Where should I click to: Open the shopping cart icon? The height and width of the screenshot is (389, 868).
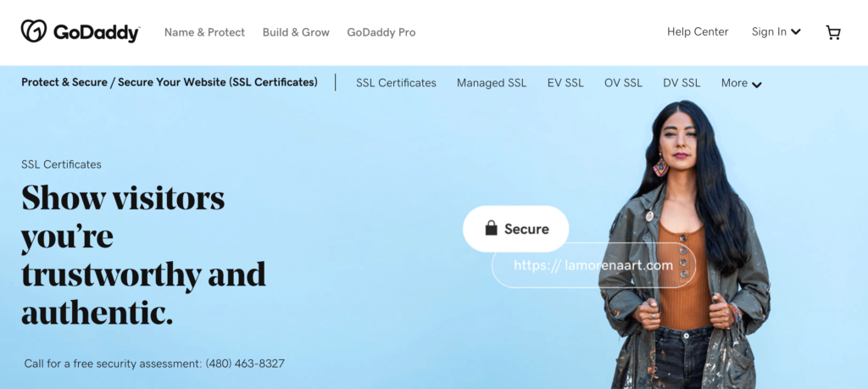point(833,33)
